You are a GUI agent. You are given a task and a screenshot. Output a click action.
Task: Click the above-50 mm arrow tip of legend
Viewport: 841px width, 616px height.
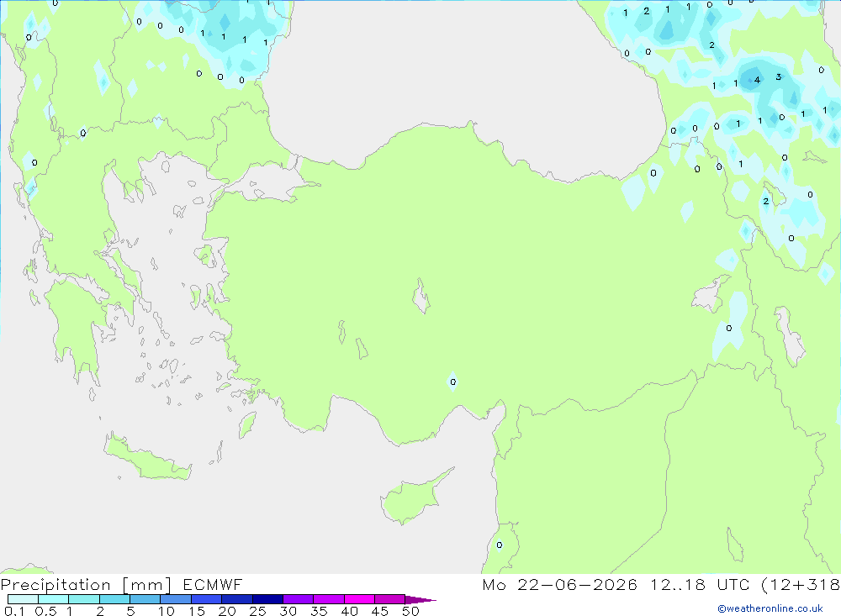coord(420,600)
